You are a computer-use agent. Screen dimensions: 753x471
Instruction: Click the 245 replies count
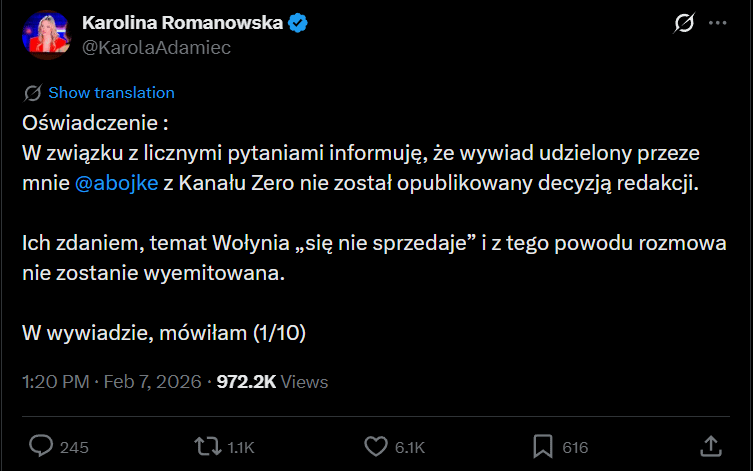click(74, 447)
